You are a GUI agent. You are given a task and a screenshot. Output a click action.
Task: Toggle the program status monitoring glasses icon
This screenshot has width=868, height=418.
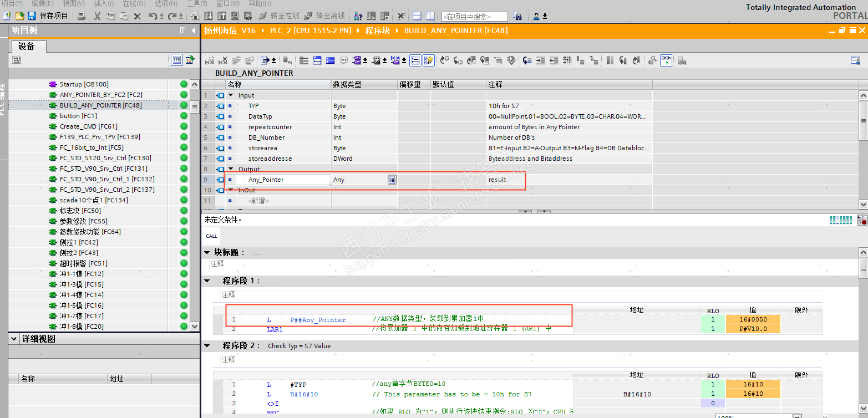[666, 60]
